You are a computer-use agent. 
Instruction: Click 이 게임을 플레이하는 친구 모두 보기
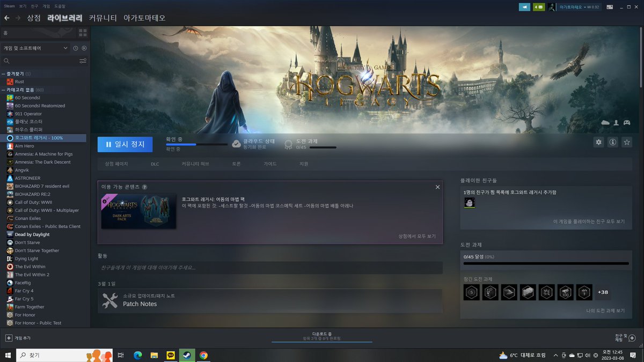[589, 221]
